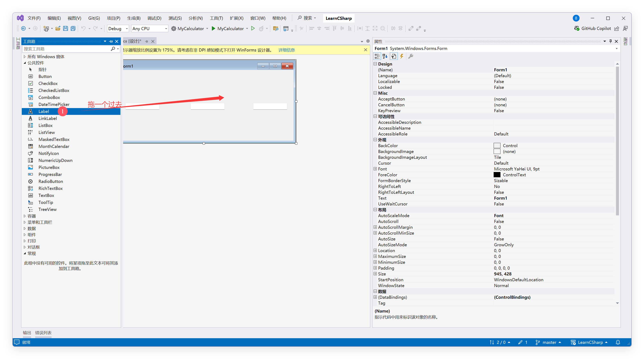Click the wrench Property Pages icon

click(411, 56)
